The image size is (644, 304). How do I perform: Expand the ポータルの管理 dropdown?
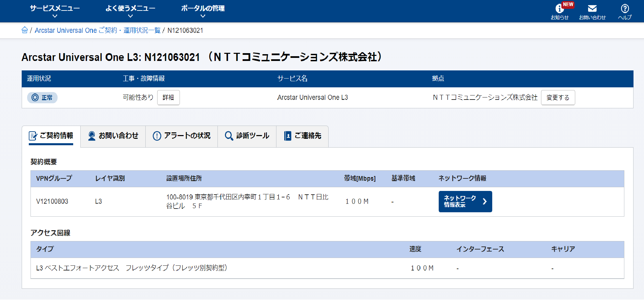203,11
